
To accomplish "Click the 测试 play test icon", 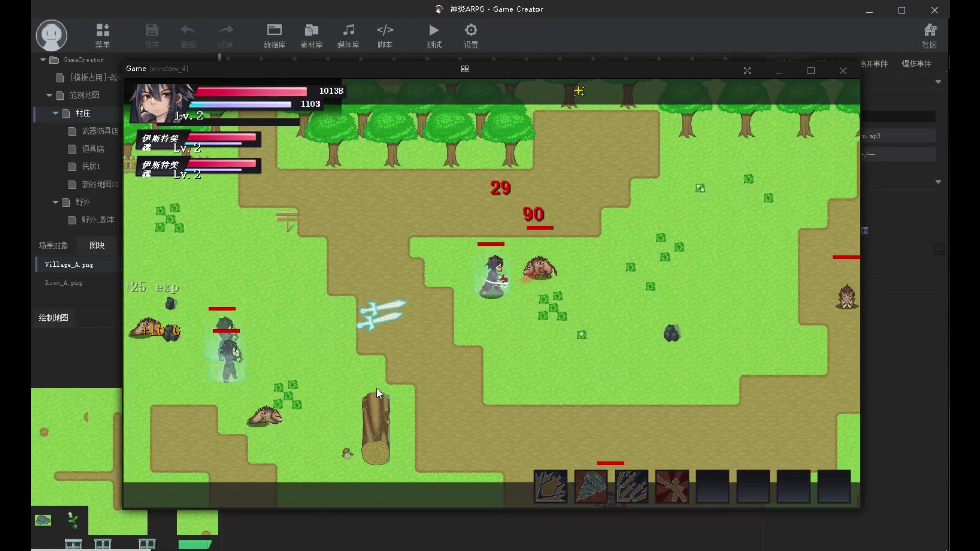I will [x=434, y=35].
